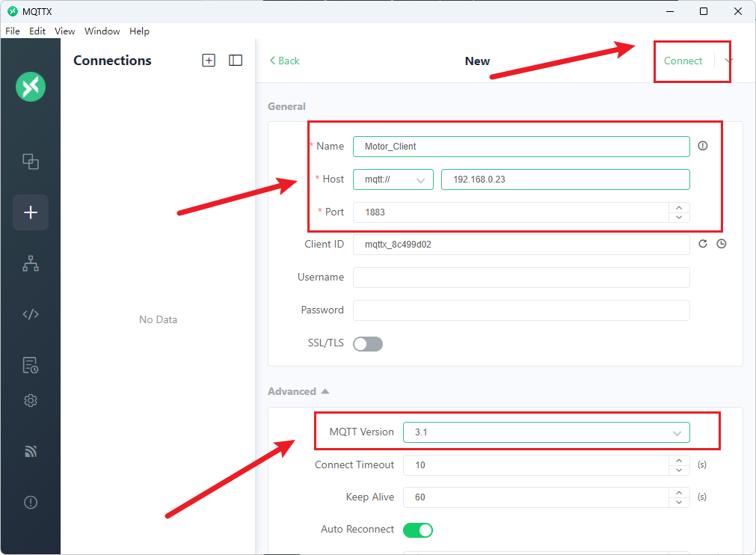Open the Connections page icon in the sidebar

coord(31,162)
